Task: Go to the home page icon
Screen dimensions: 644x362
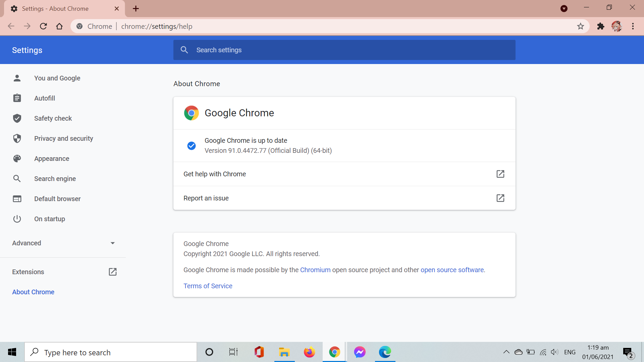Action: click(59, 26)
